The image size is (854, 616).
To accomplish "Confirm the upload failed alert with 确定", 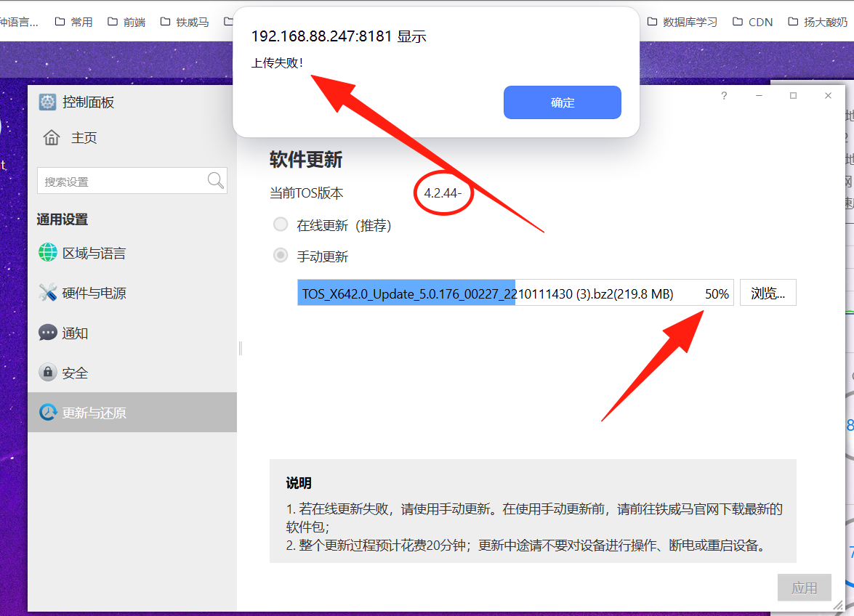I will coord(562,102).
